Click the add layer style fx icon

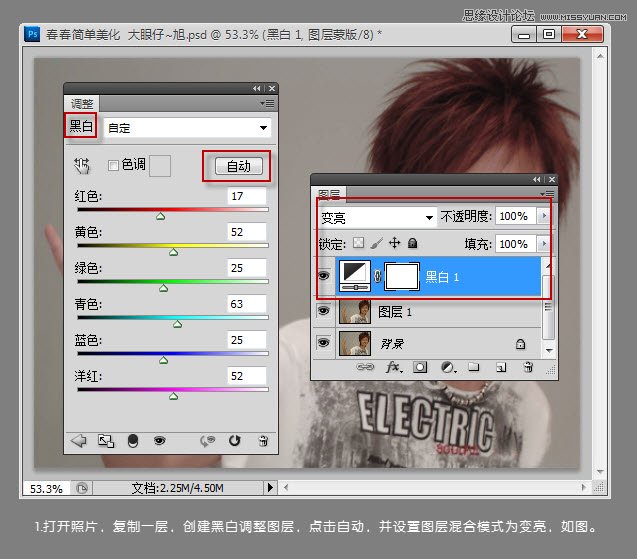[x=393, y=367]
